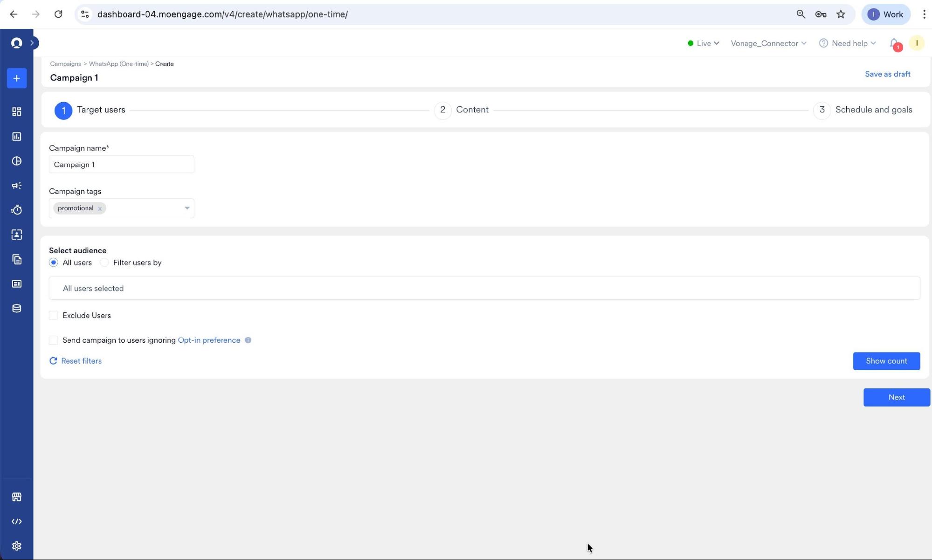The image size is (932, 560).
Task: Open the pie chart segment icon
Action: [x=16, y=161]
